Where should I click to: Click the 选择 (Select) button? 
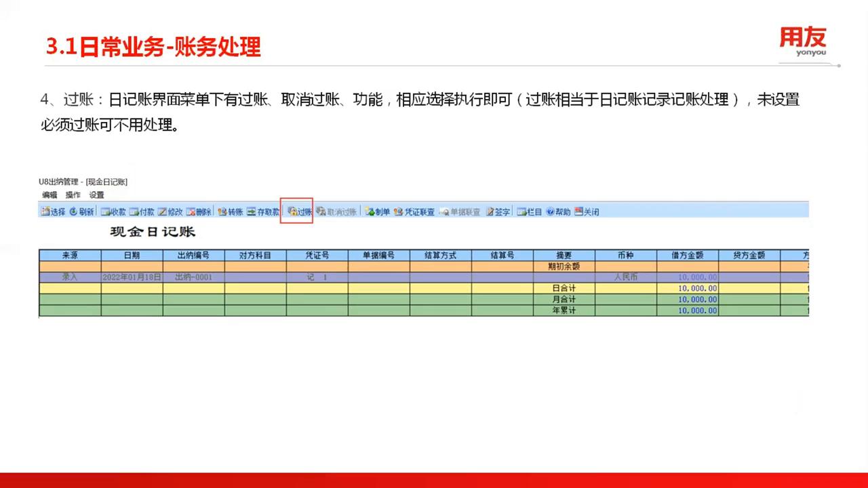click(54, 211)
